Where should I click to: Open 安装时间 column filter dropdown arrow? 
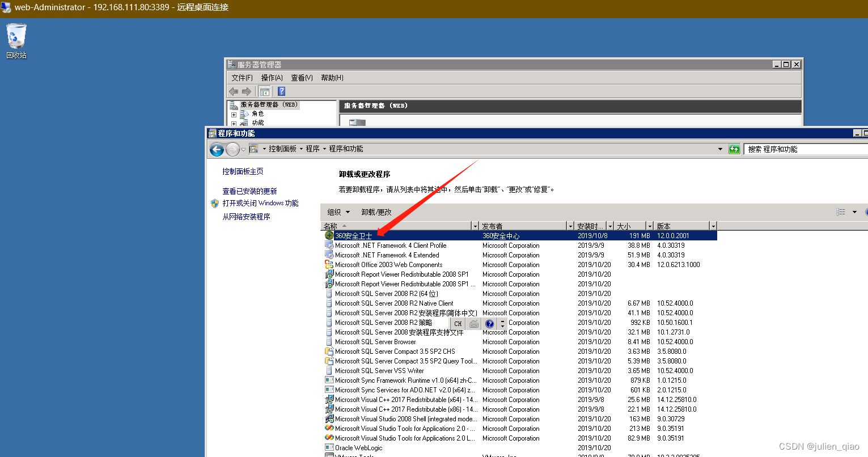point(610,226)
